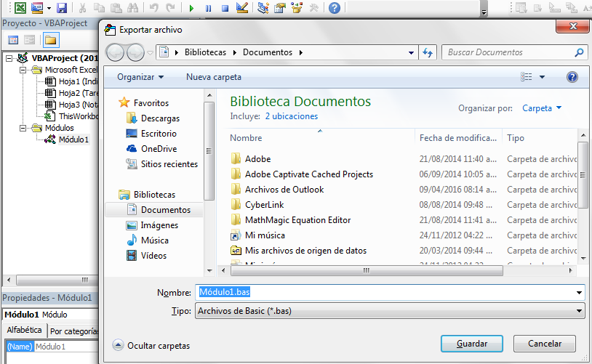
Task: Select the Adobe Captivate Cached Projects folder
Action: point(309,174)
